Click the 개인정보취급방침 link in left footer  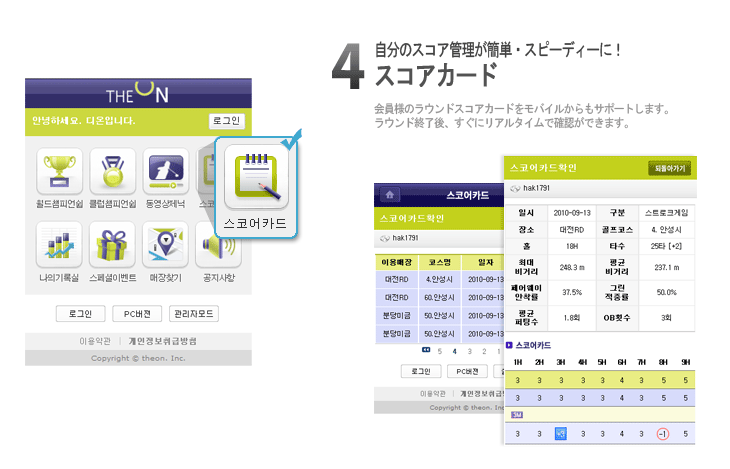pyautogui.click(x=163, y=341)
